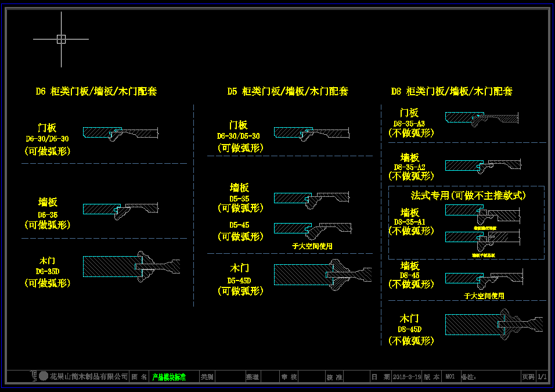Click the D8 柜类门板/墙板/木门配套 heading
This screenshot has width=555, height=392.
pyautogui.click(x=452, y=91)
